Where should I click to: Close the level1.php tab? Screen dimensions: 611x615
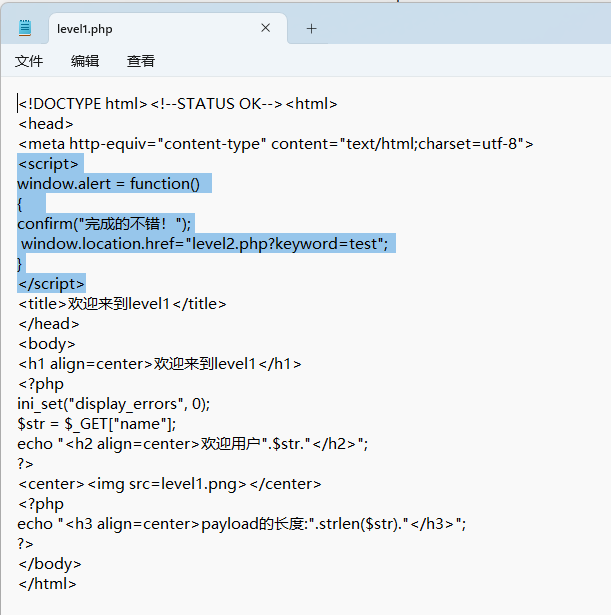(265, 28)
